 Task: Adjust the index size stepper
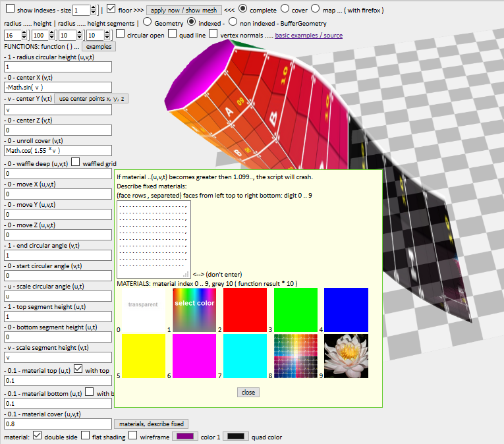[x=92, y=10]
